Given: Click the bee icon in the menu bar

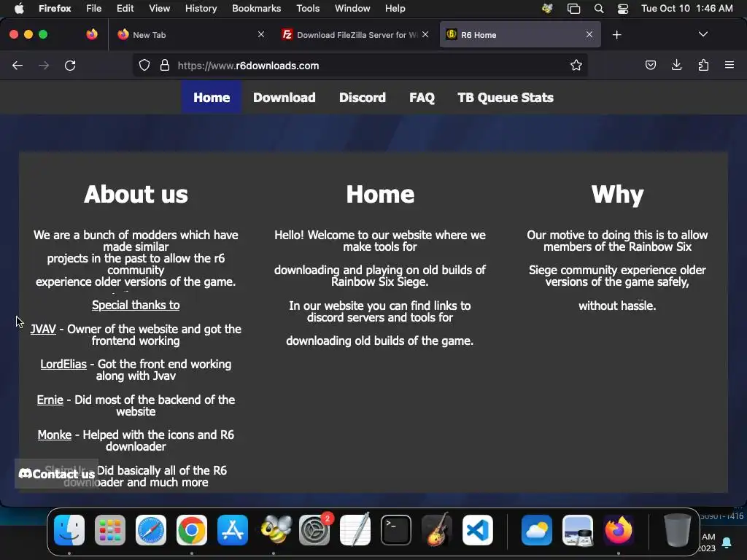Looking at the screenshot, I should tap(547, 8).
